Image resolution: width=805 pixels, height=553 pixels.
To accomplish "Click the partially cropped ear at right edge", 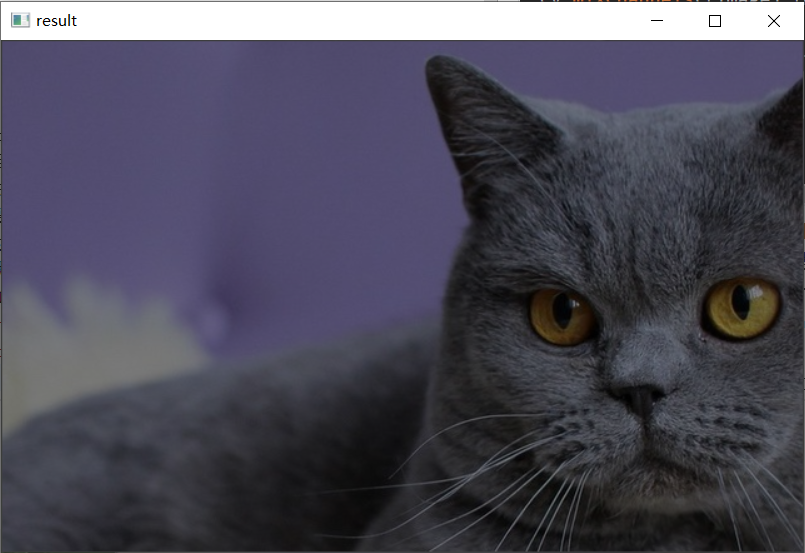I will [785, 115].
